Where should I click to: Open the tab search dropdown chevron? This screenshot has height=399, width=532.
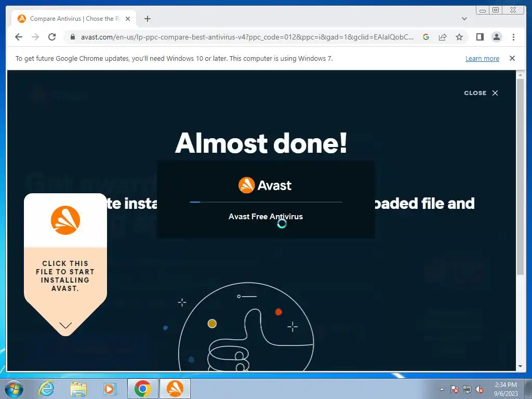coord(464,19)
